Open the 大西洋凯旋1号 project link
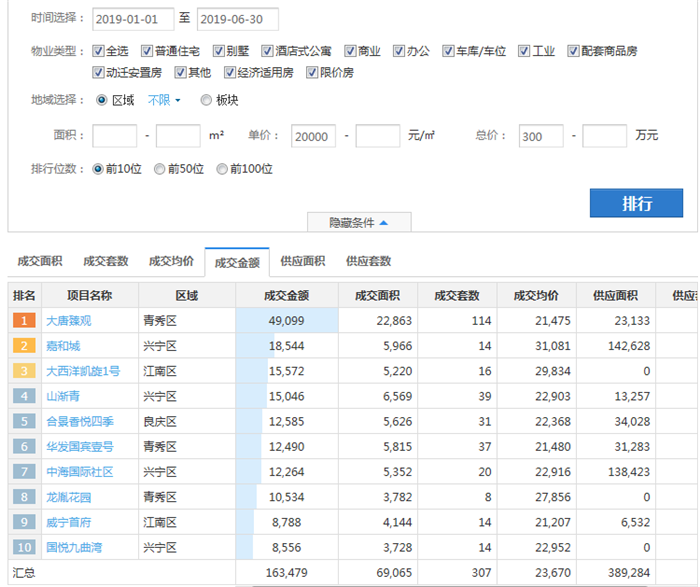The height and width of the screenshot is (587, 700). [83, 371]
